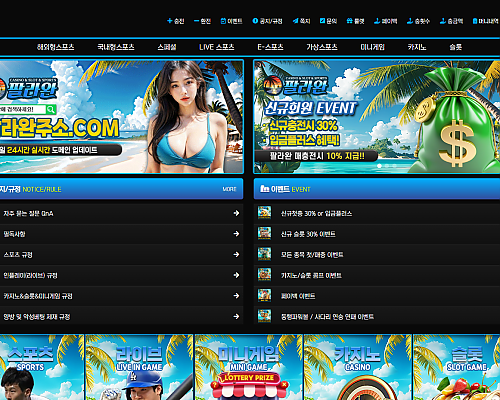The height and width of the screenshot is (400, 500).
Task: Click the minus icon for 환전 withdrawal
Action: click(196, 21)
